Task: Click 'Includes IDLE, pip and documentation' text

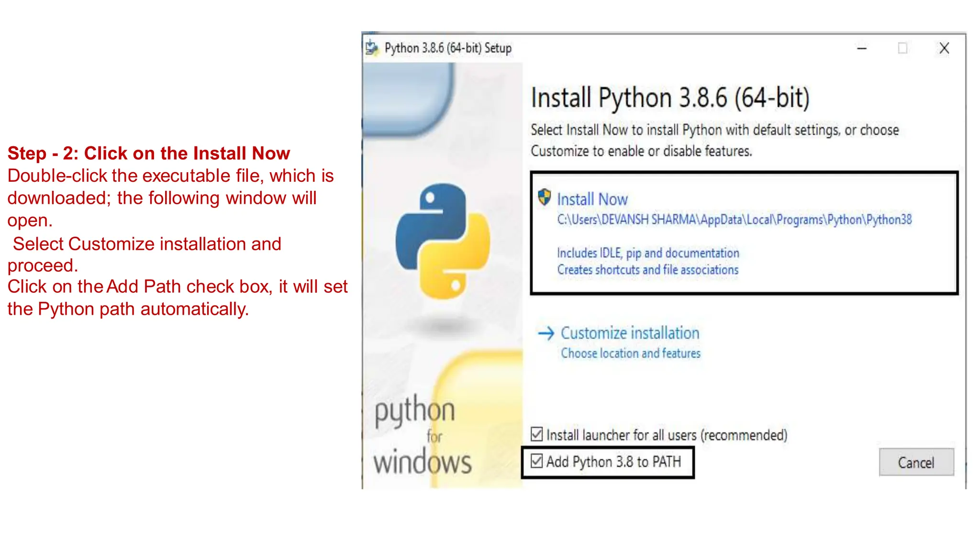Action: click(x=648, y=253)
